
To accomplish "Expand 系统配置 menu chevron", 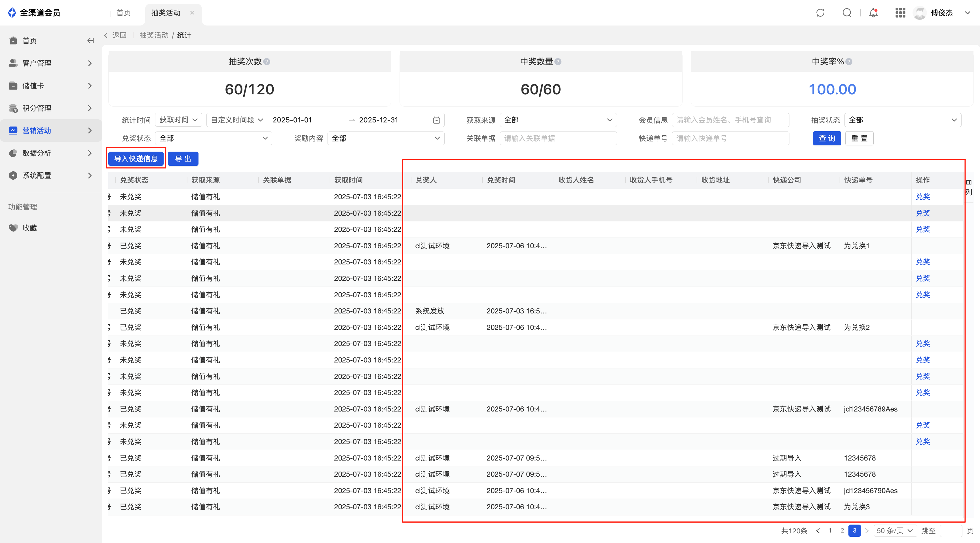I will (x=90, y=175).
